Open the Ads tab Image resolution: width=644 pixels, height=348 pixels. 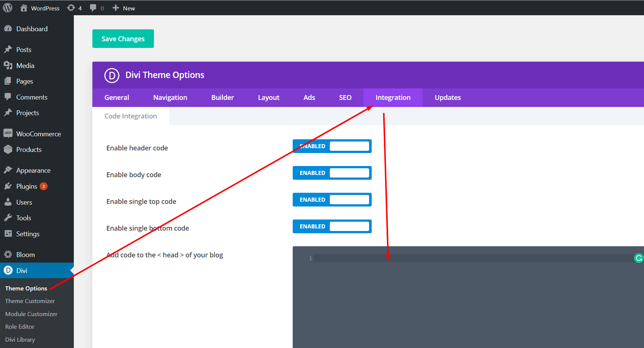click(309, 98)
